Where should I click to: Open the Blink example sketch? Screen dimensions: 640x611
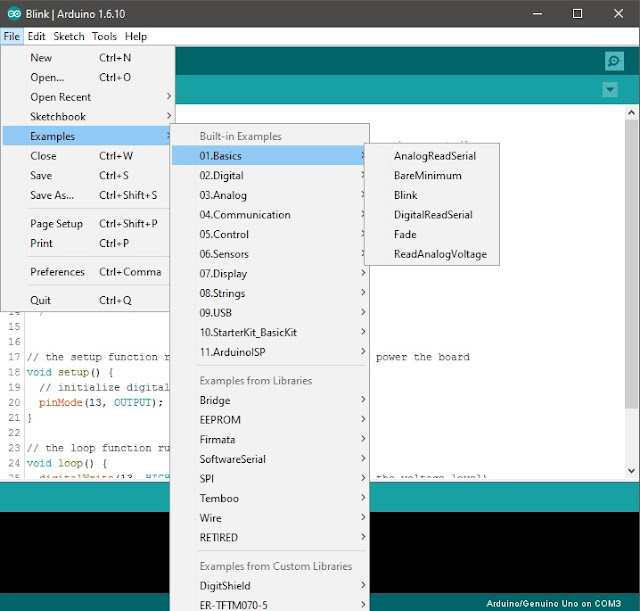432,195
